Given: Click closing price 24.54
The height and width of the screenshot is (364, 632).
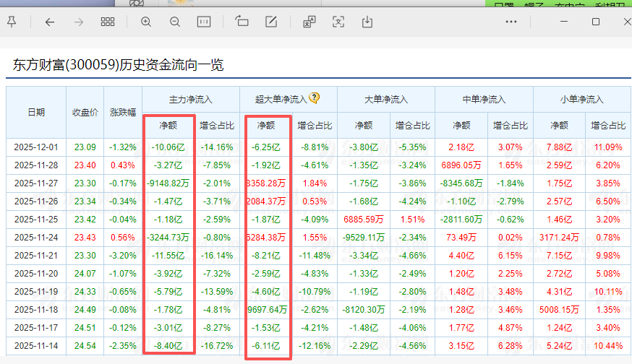Looking at the screenshot, I should coord(85,346).
